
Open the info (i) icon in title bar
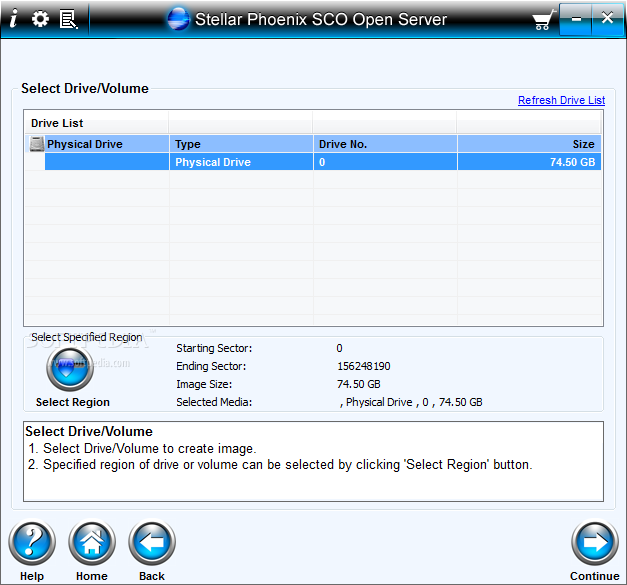coord(14,19)
